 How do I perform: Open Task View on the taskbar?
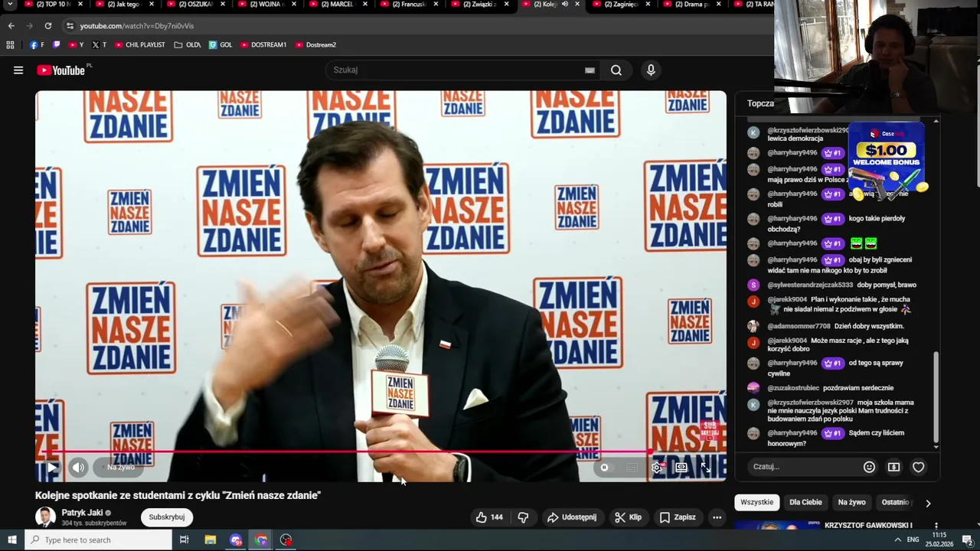(x=184, y=540)
